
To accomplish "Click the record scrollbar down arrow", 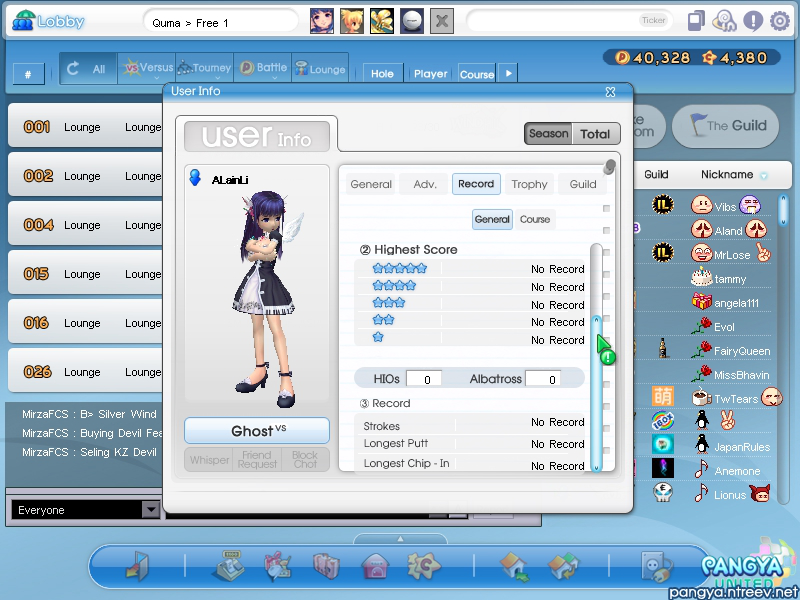I will click(596, 467).
